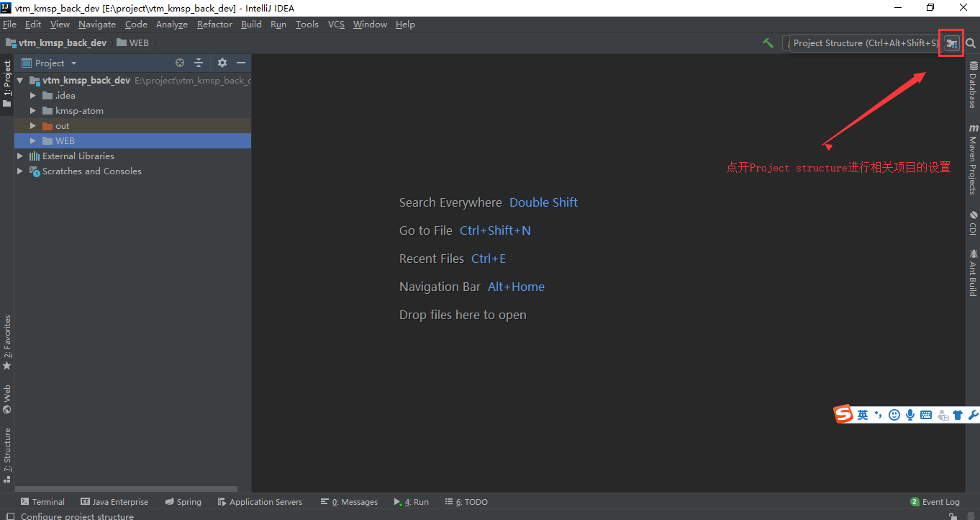Open the Code menu
Image resolution: width=980 pixels, height=520 pixels.
(x=136, y=24)
